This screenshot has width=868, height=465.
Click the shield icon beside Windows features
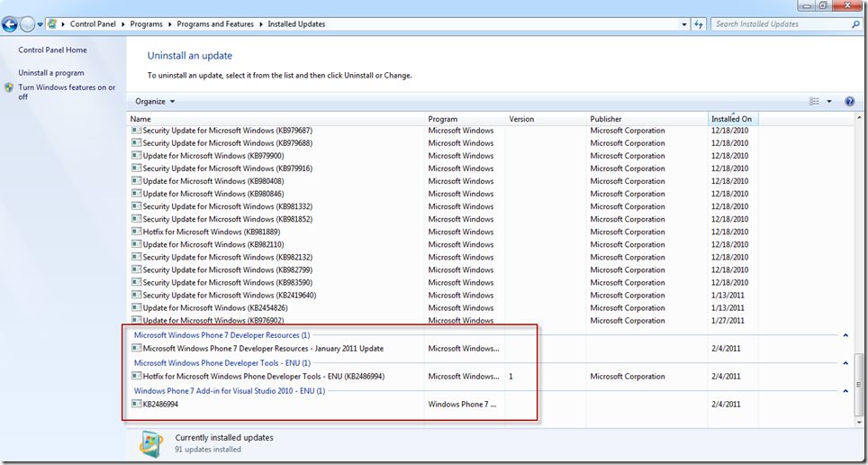pyautogui.click(x=9, y=87)
